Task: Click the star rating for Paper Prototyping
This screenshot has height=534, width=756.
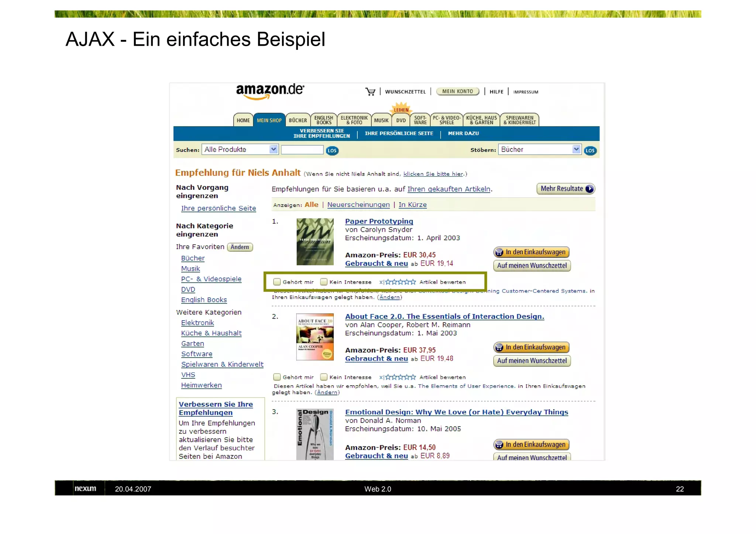Action: point(400,282)
